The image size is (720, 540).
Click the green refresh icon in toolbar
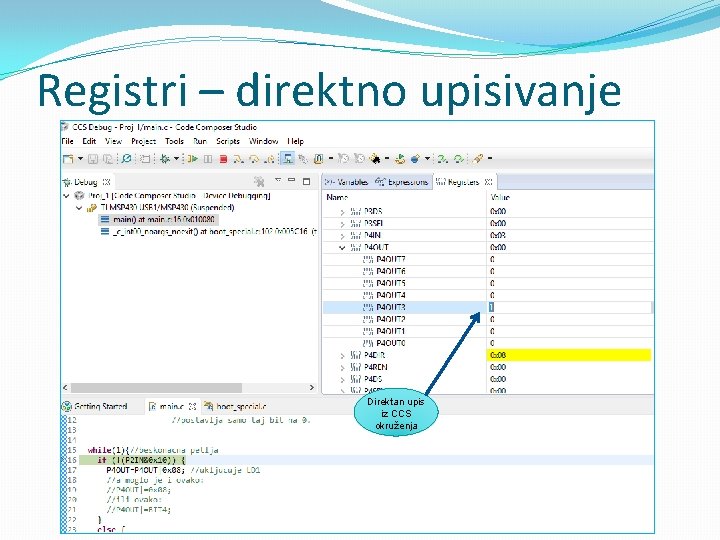point(458,159)
